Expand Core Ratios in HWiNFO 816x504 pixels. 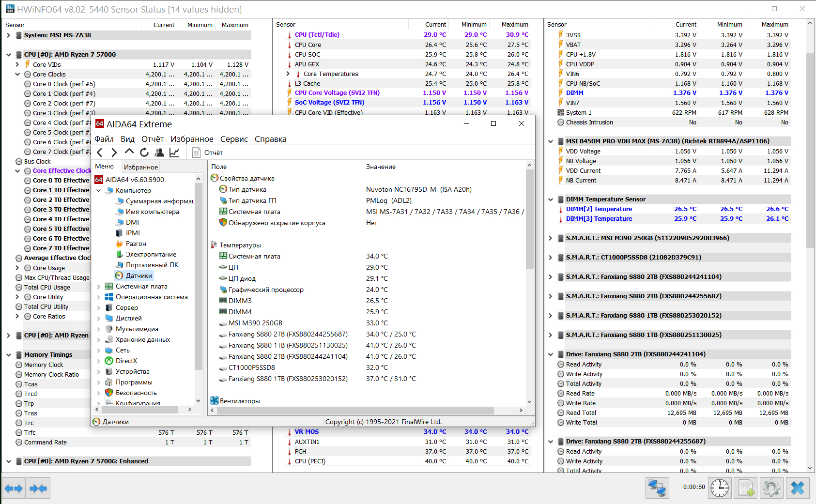pos(17,316)
